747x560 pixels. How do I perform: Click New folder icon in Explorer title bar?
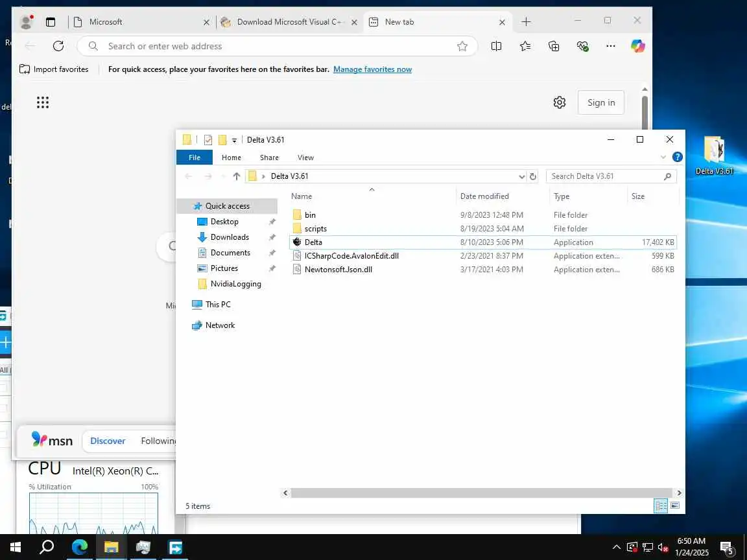pyautogui.click(x=222, y=139)
